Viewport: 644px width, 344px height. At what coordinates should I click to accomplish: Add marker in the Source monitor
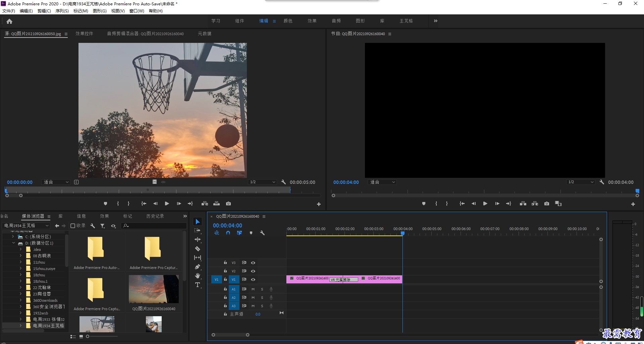point(105,204)
